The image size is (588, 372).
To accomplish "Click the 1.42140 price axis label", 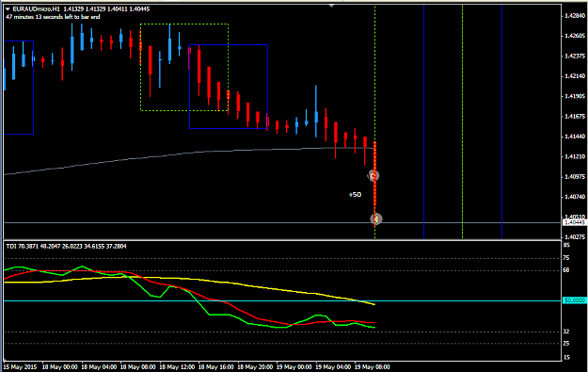I will tap(575, 76).
